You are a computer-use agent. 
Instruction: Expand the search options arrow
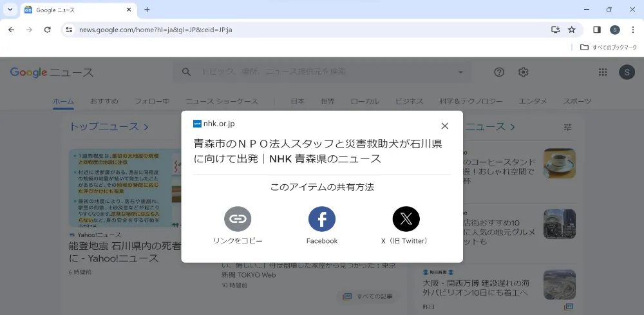pos(460,72)
